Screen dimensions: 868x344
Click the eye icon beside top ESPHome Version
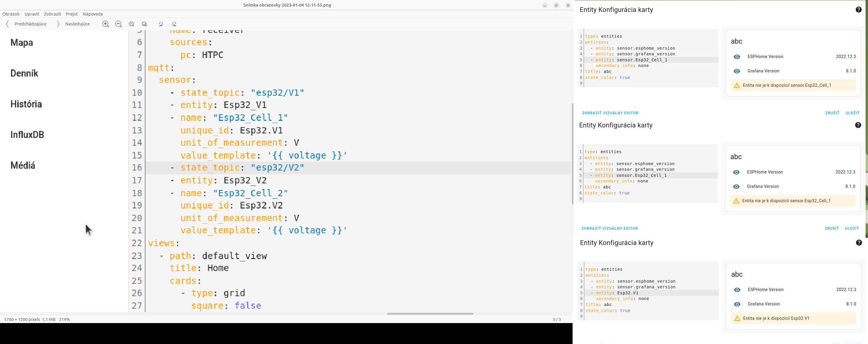(x=737, y=57)
